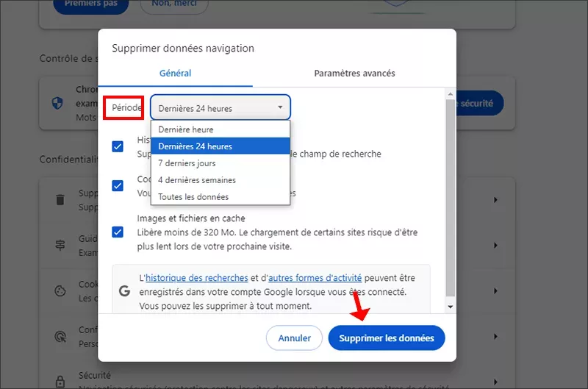Click the Non, merci button behind dialog

click(x=174, y=5)
